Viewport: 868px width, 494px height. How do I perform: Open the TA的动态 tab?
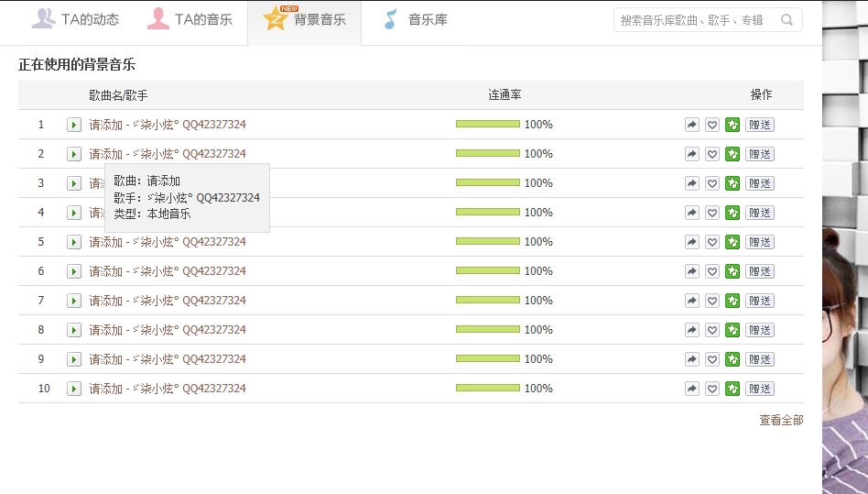pos(76,19)
